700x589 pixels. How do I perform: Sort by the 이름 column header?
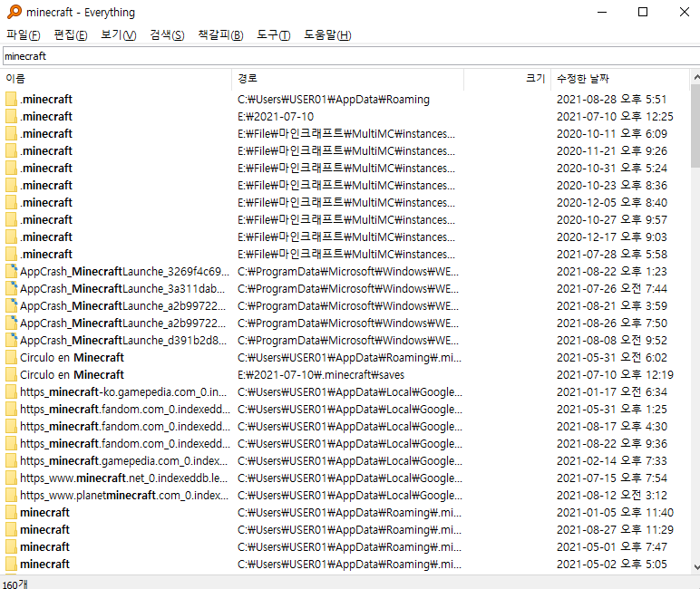[x=117, y=79]
